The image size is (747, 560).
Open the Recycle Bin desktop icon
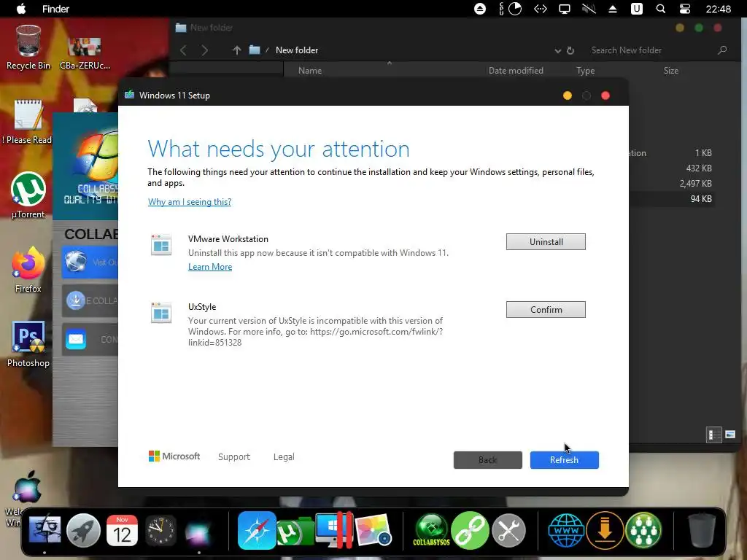click(x=28, y=47)
